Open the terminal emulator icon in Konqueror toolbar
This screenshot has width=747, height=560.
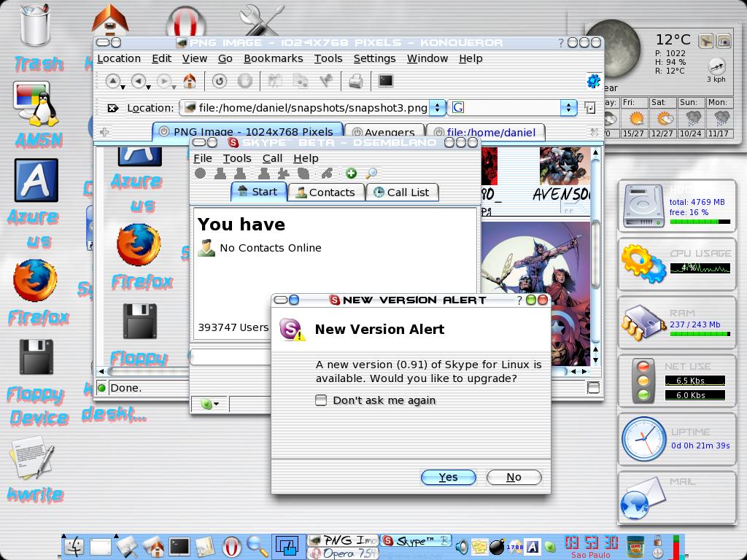pos(385,82)
